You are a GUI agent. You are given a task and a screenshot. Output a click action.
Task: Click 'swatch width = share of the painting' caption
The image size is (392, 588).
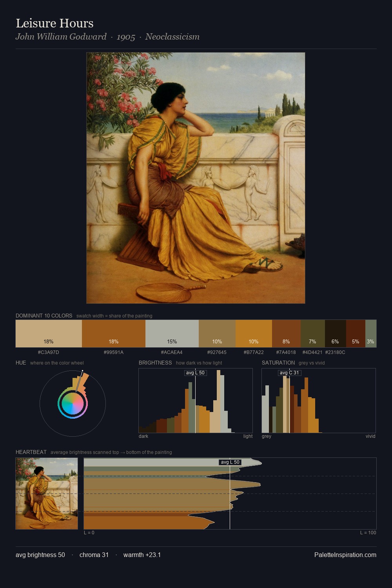[x=114, y=316]
